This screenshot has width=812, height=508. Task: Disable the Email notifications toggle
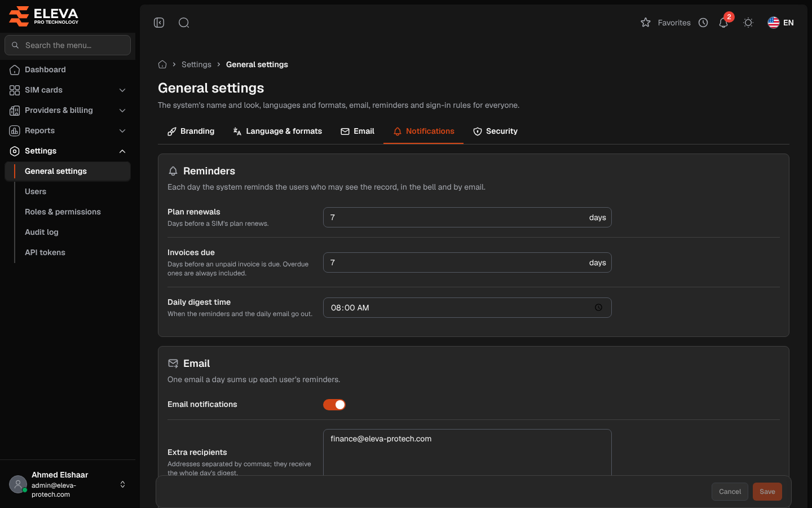tap(334, 405)
